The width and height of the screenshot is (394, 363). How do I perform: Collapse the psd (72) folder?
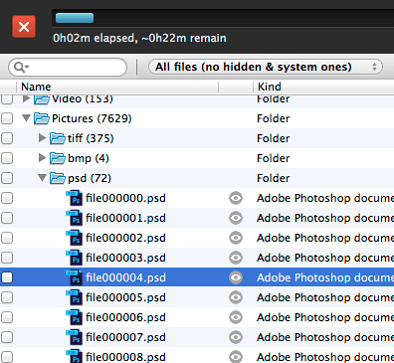pos(42,177)
